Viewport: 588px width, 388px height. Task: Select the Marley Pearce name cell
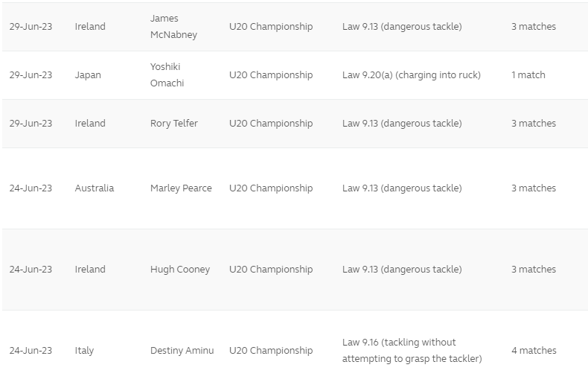[181, 188]
